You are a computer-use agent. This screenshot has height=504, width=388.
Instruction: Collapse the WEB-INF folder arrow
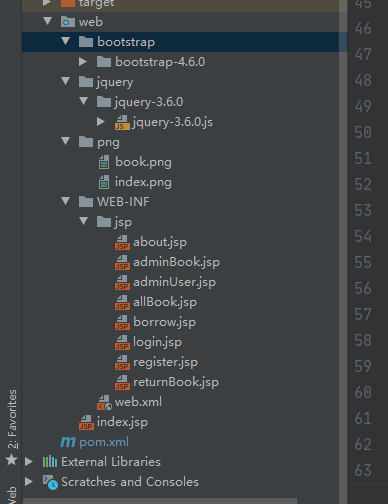[66, 201]
